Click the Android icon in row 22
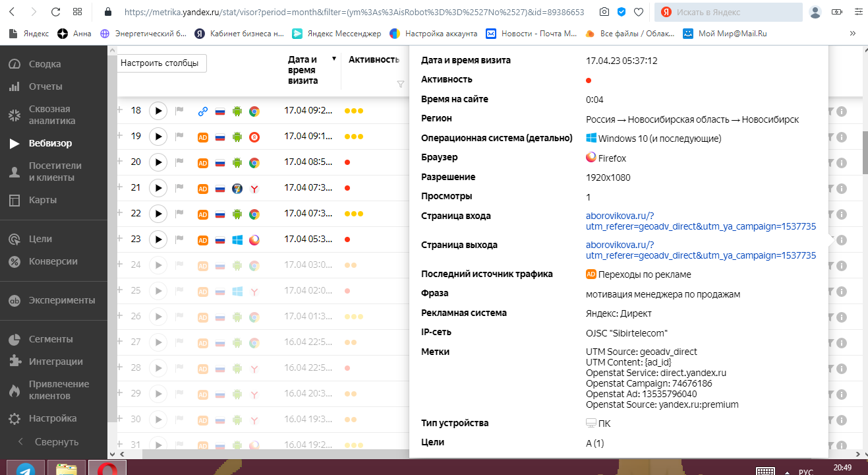The height and width of the screenshot is (475, 868). (237, 214)
